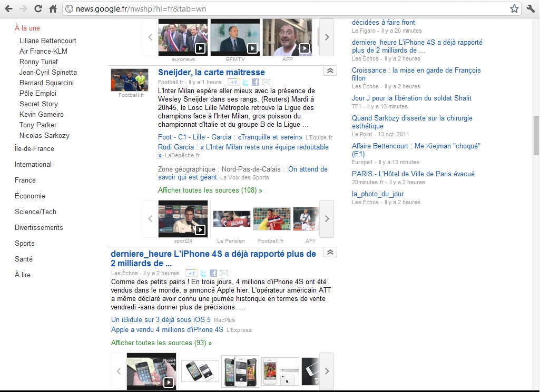
Task: Open Économie section
Action: 30,196
